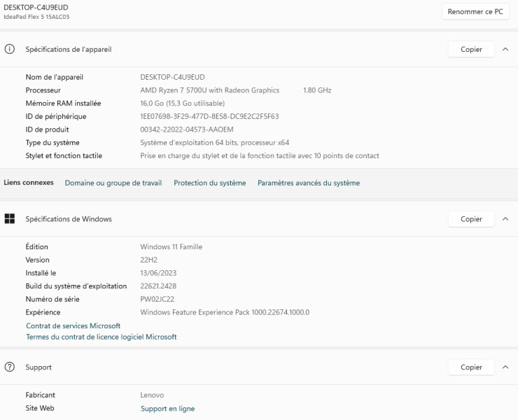The width and height of the screenshot is (518, 420).
Task: Select the device name value DESKTOP-C4U9EUD in specifications
Action: 172,77
